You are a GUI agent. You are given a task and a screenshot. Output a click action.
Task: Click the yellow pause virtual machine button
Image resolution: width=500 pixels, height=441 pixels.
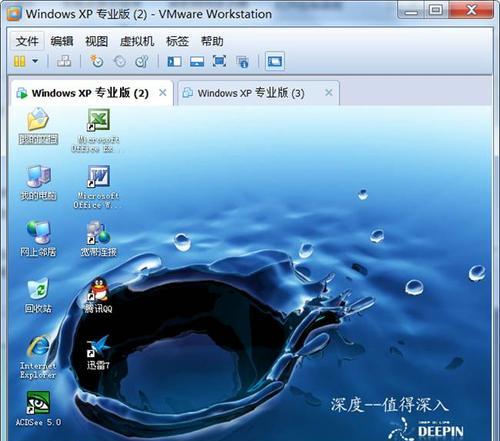[x=19, y=61]
